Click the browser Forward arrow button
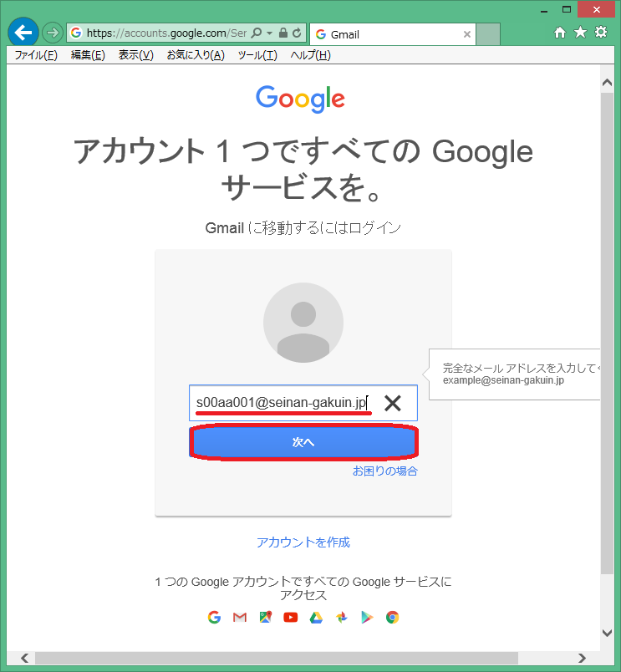Screen dimensions: 621x672 [x=53, y=33]
